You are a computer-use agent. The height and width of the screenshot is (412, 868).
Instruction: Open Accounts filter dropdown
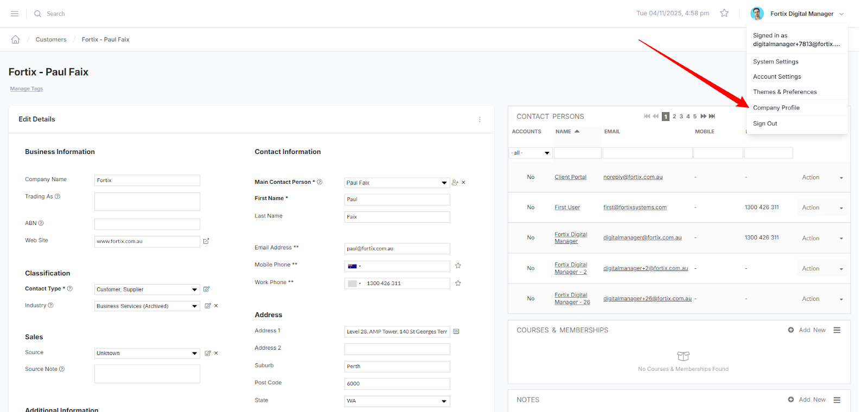pos(531,153)
